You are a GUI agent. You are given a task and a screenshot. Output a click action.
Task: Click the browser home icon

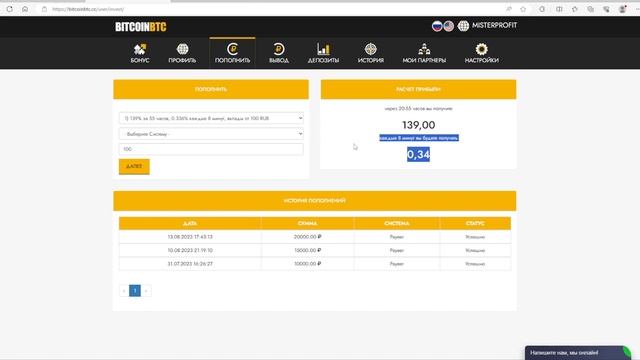25,9
